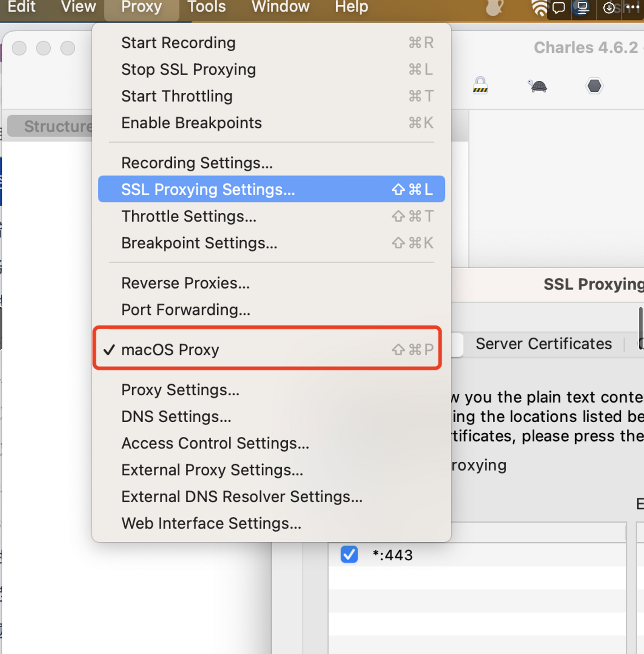Switch to the Server Certificates tab
Image resolution: width=644 pixels, height=654 pixels.
[x=543, y=344]
